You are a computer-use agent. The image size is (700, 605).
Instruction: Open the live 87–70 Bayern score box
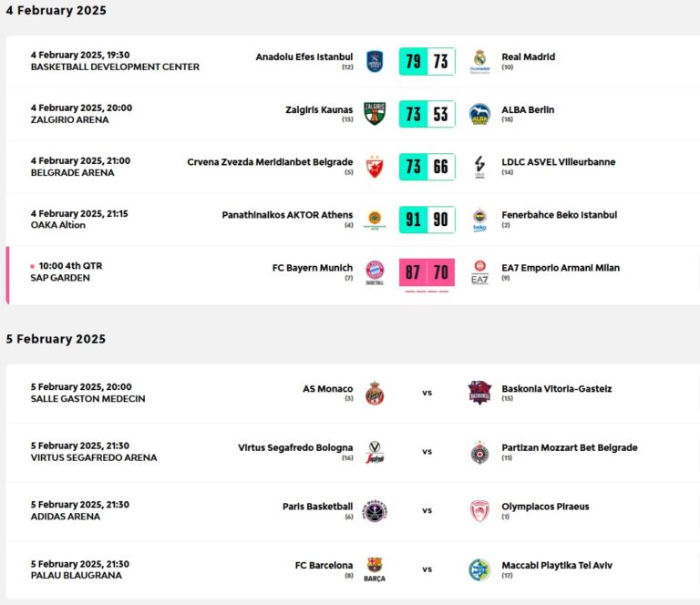tap(427, 272)
